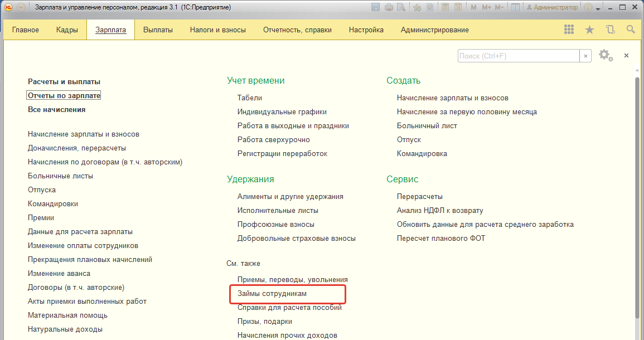The height and width of the screenshot is (340, 644).
Task: Open the Администрирование section
Action: (x=434, y=30)
